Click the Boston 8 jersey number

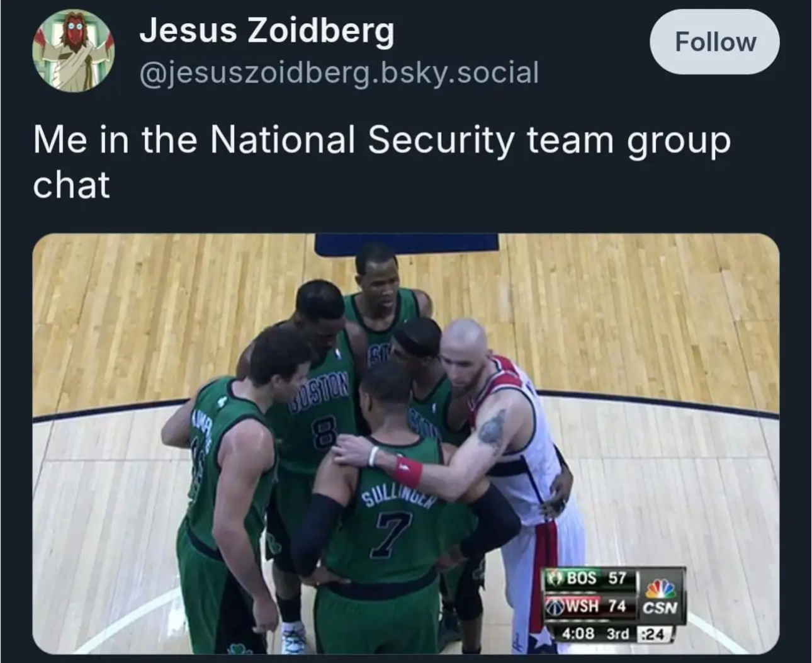(x=323, y=434)
